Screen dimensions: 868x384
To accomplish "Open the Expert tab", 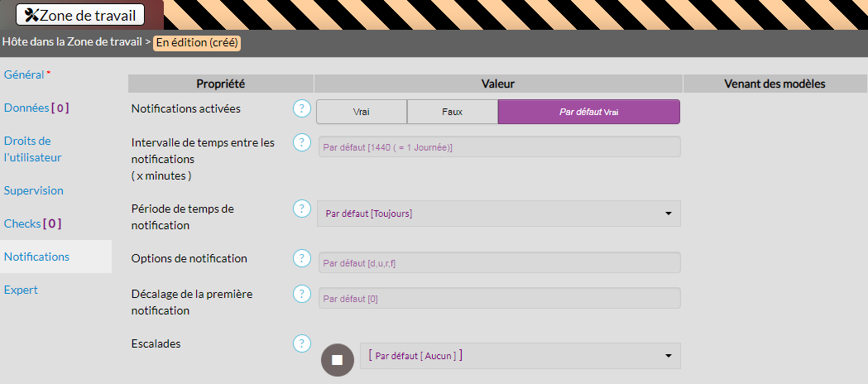I will [x=21, y=290].
